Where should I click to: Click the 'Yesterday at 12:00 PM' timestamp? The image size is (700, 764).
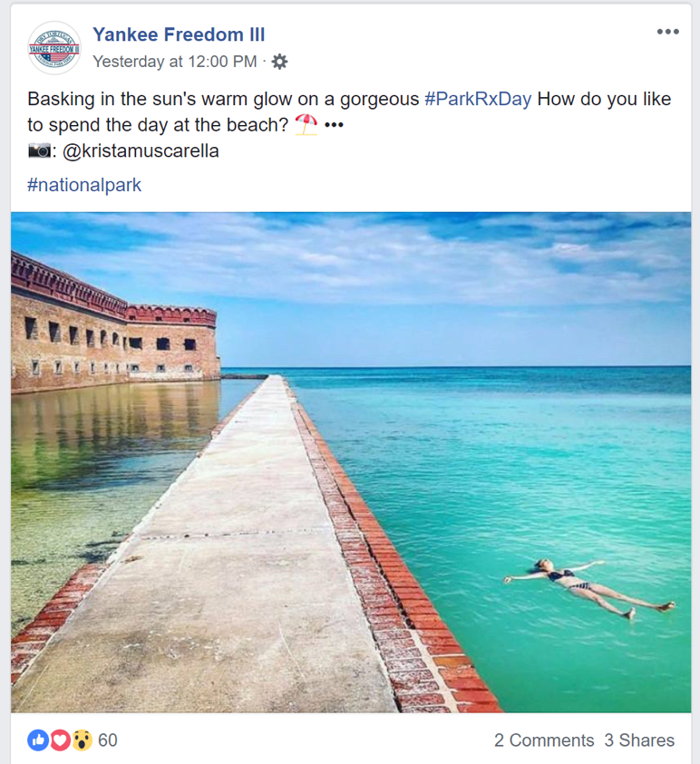pos(175,62)
